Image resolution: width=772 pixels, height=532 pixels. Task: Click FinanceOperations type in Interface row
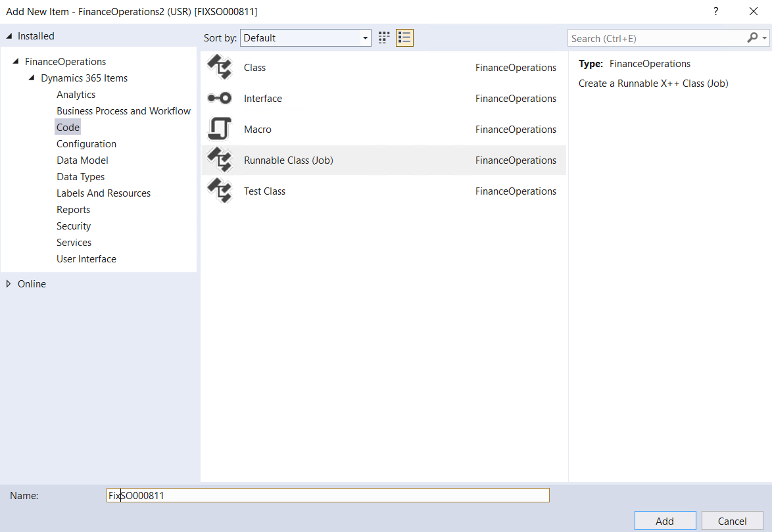coord(516,99)
